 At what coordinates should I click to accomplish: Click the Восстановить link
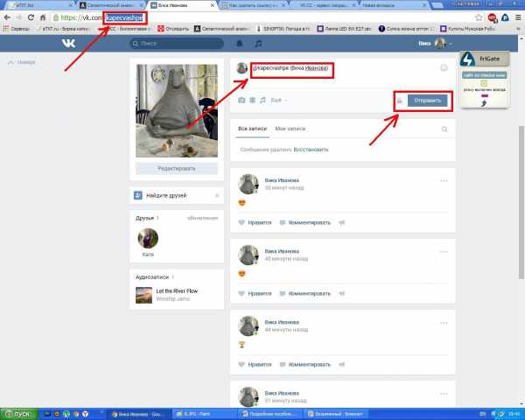click(x=311, y=150)
